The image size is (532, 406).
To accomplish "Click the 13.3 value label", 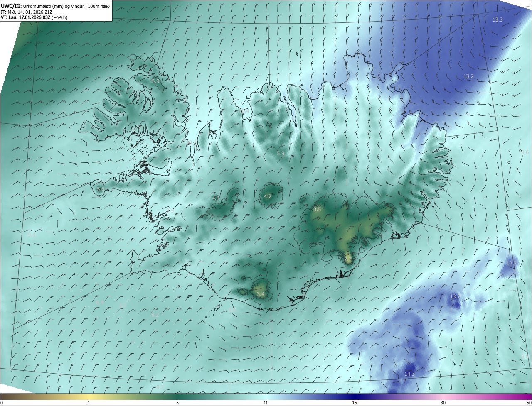I will pyautogui.click(x=498, y=20).
